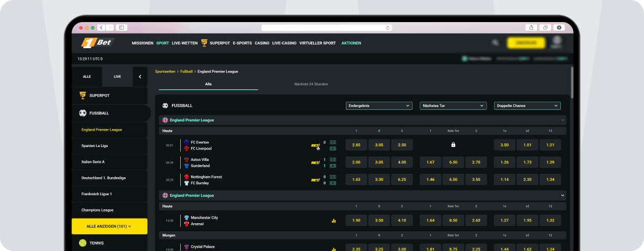
Task: Bet on Everton win at 2.85
Action: click(356, 145)
